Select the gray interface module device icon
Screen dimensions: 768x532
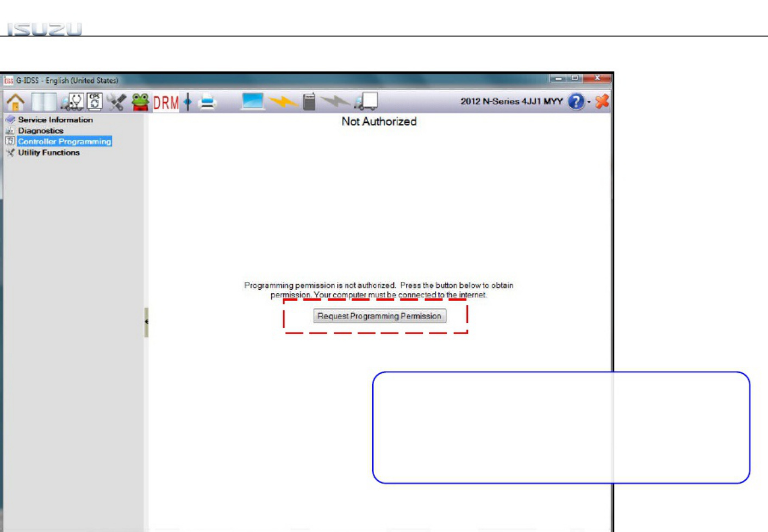pos(309,102)
